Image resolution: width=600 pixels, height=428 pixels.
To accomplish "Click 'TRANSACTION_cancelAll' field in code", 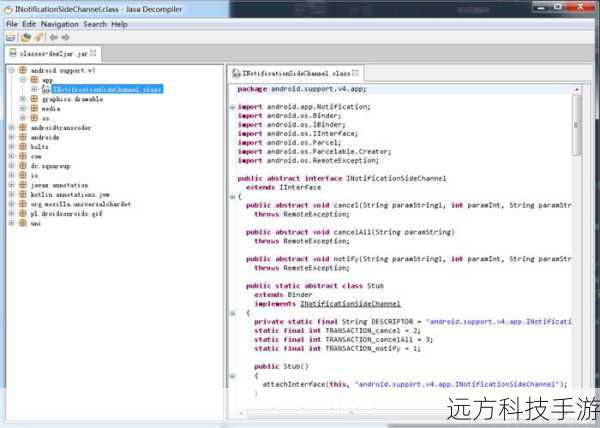I will coord(369,340).
